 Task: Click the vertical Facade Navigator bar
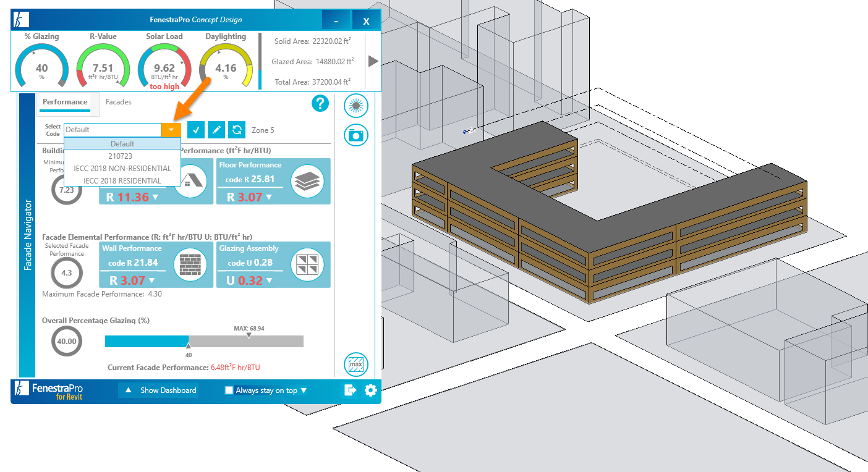28,235
